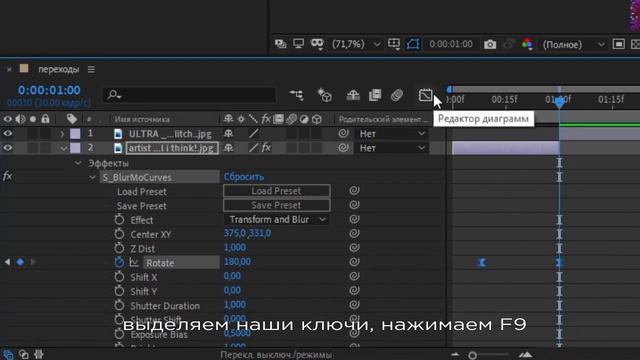640x360 pixels.
Task: Click the 3D glasses preview icon
Action: [x=317, y=44]
